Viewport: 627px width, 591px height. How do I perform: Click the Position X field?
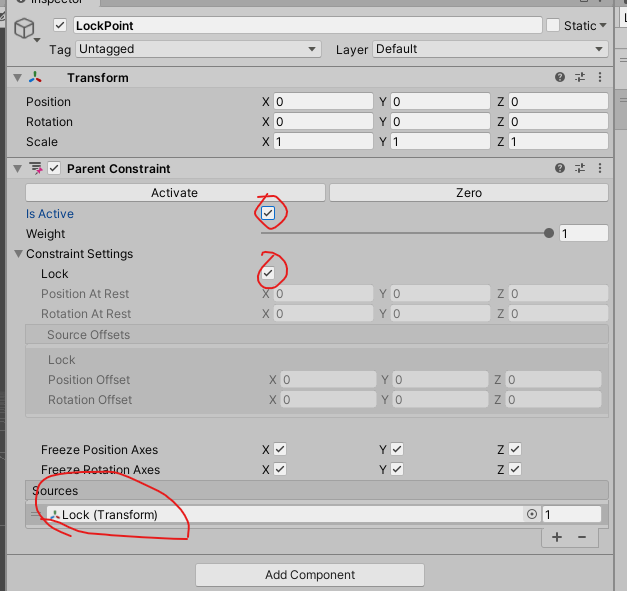point(323,102)
